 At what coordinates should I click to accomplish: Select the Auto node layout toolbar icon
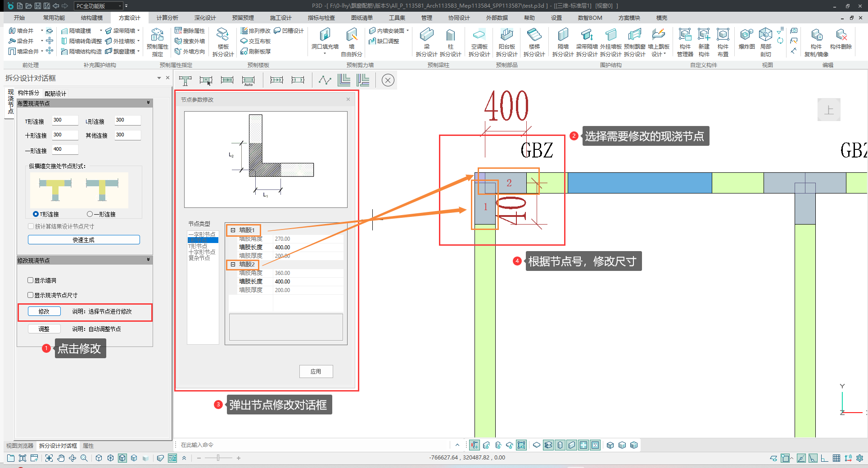248,81
